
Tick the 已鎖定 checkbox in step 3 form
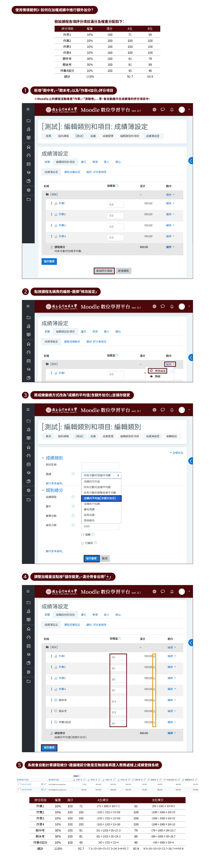pos(83,543)
